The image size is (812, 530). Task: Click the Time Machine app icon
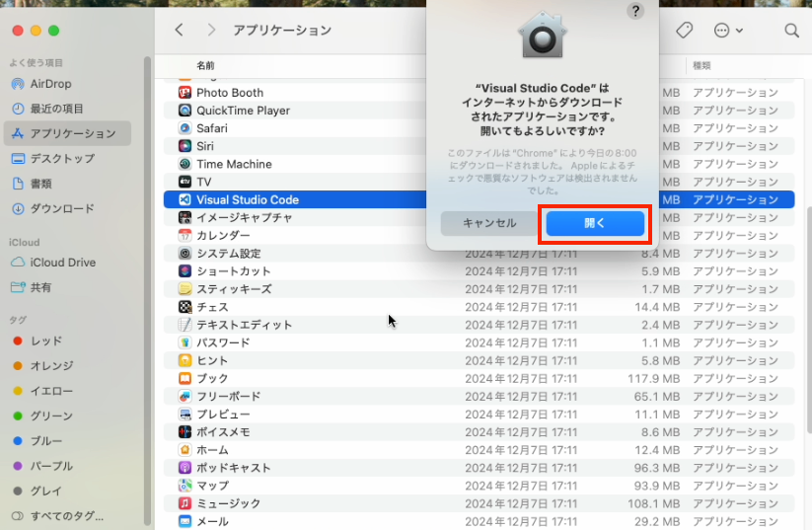pyautogui.click(x=185, y=164)
